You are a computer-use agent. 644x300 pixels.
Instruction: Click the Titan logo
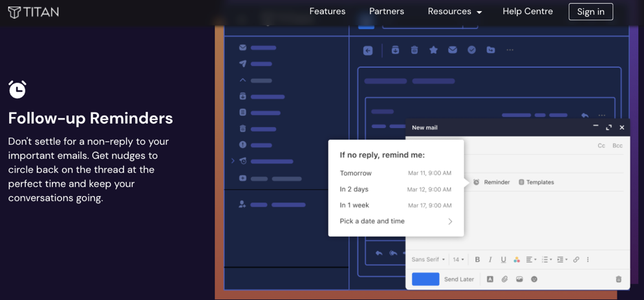33,12
